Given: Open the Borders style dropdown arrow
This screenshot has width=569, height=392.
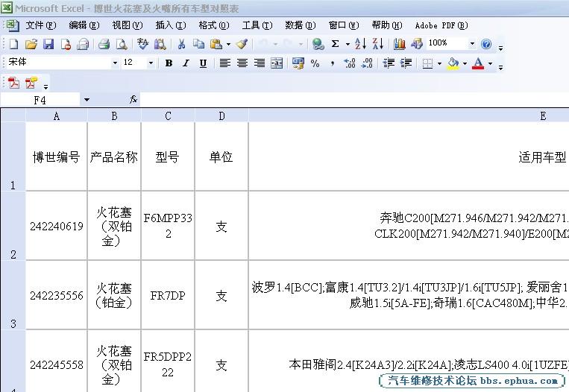Looking at the screenshot, I should click(439, 63).
